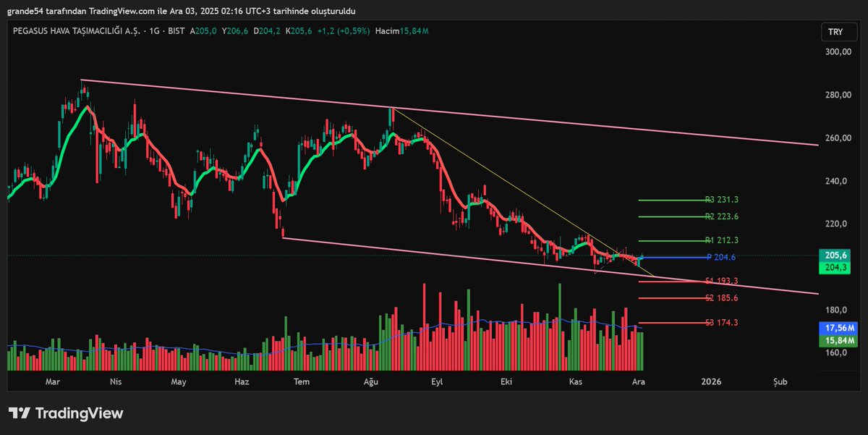Click the Nis label on time axis

[116, 381]
